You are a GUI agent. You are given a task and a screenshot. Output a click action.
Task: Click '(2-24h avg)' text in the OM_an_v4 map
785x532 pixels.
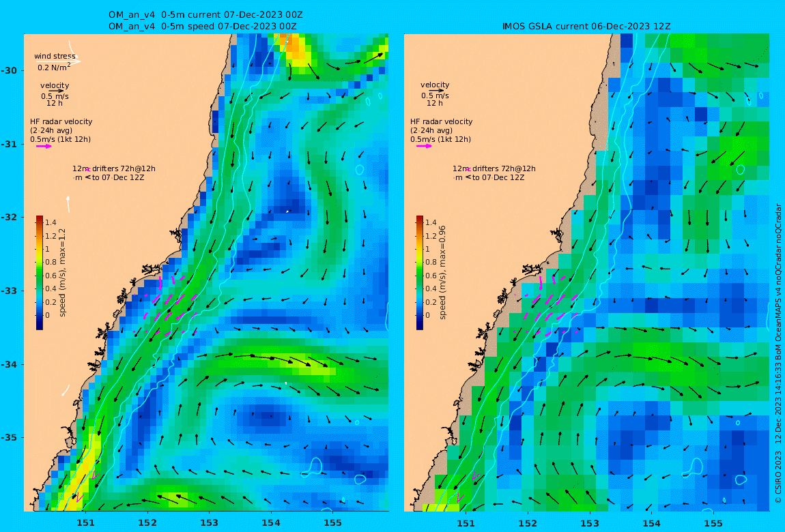click(x=51, y=130)
